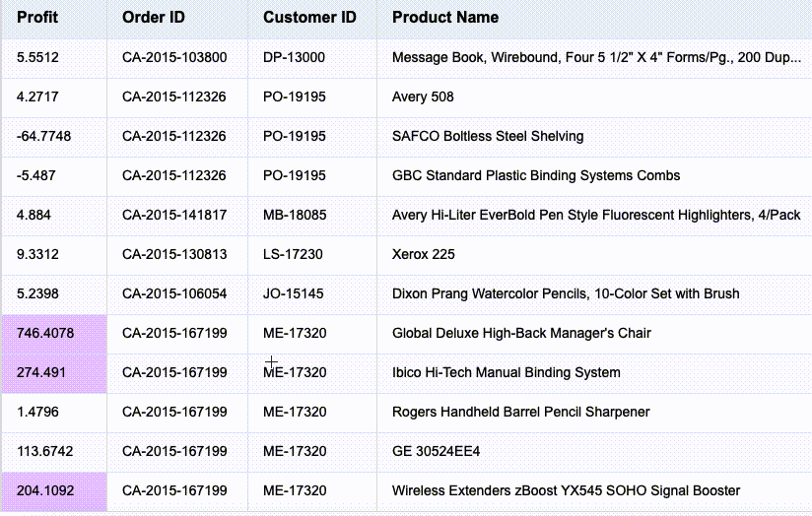This screenshot has height=516, width=812.
Task: Select highlighted profit cell 204.1092
Action: 45,490
